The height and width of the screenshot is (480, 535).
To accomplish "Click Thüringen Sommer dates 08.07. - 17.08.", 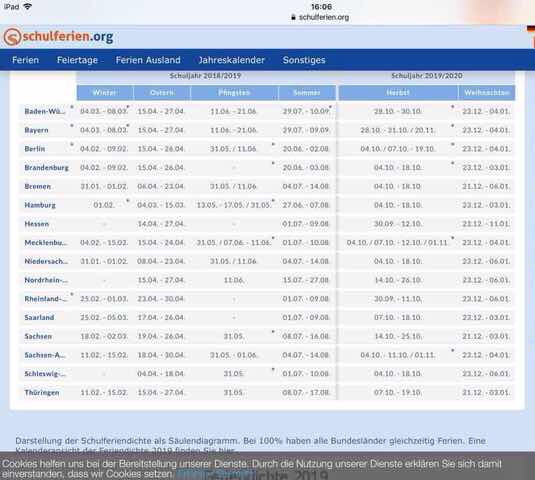I will pos(306,393).
